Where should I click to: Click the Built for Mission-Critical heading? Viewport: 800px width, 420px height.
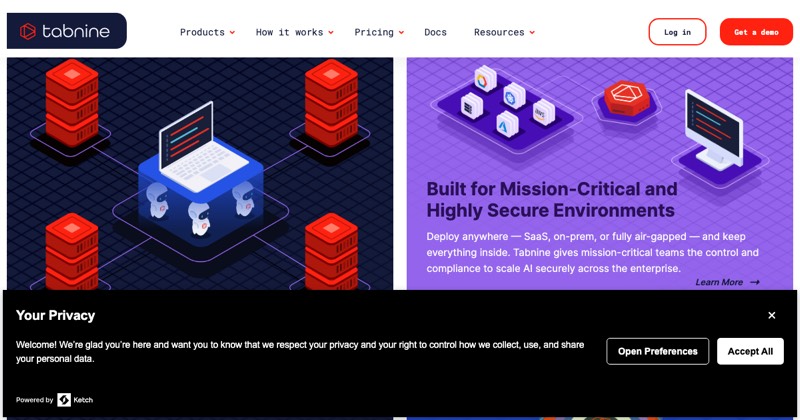coord(552,200)
